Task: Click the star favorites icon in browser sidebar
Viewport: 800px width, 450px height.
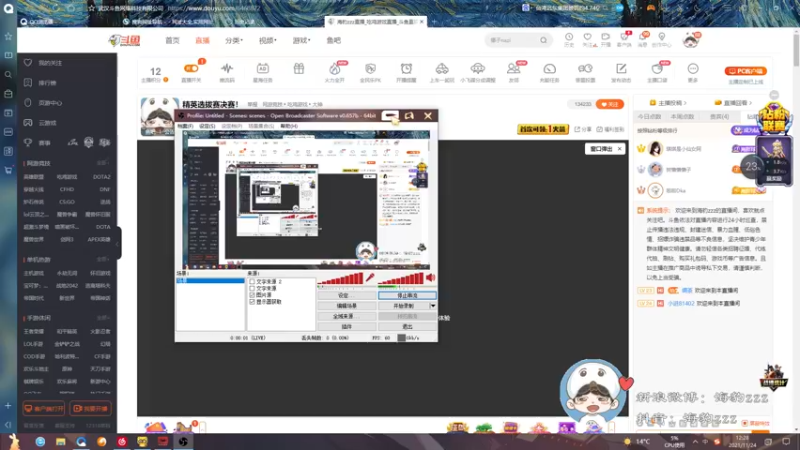Action: [x=8, y=36]
